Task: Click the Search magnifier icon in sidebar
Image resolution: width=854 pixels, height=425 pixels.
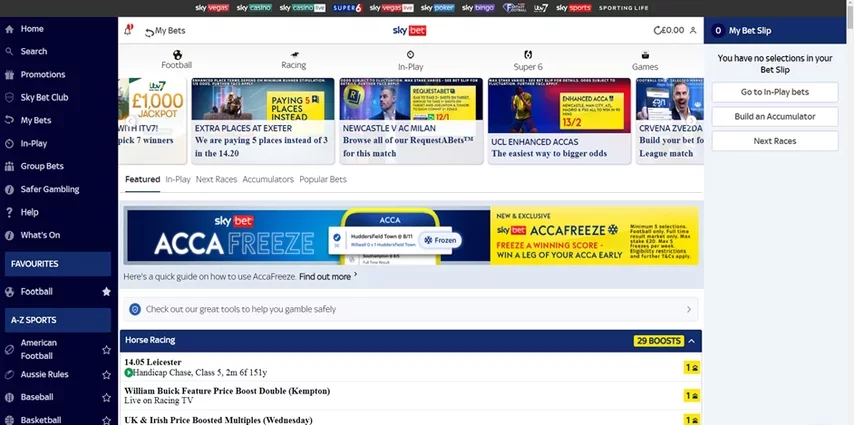Action: point(9,52)
